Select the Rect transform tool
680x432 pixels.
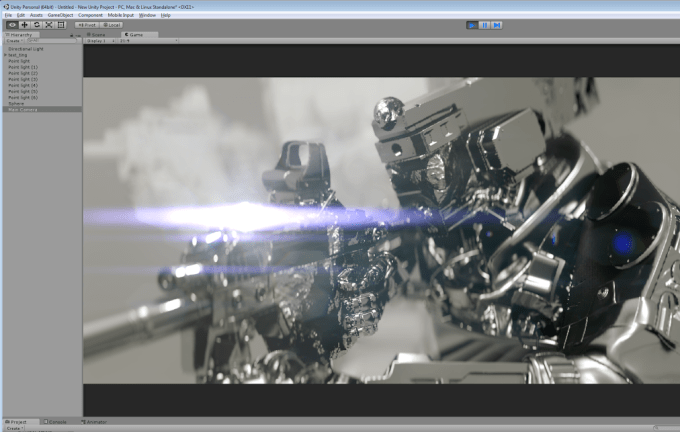[x=60, y=25]
